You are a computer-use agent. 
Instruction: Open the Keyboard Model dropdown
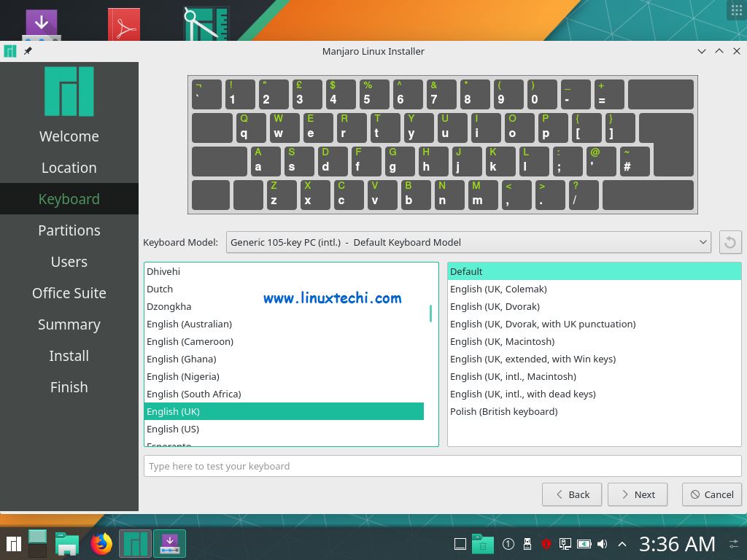467,242
